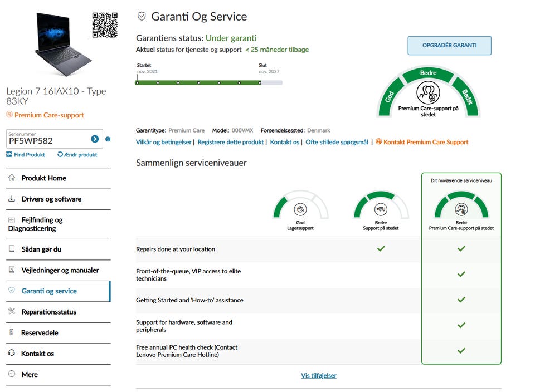Click Bedst checkmark for Front-of-the-queue VIP access
This screenshot has height=392, width=535.
461,274
